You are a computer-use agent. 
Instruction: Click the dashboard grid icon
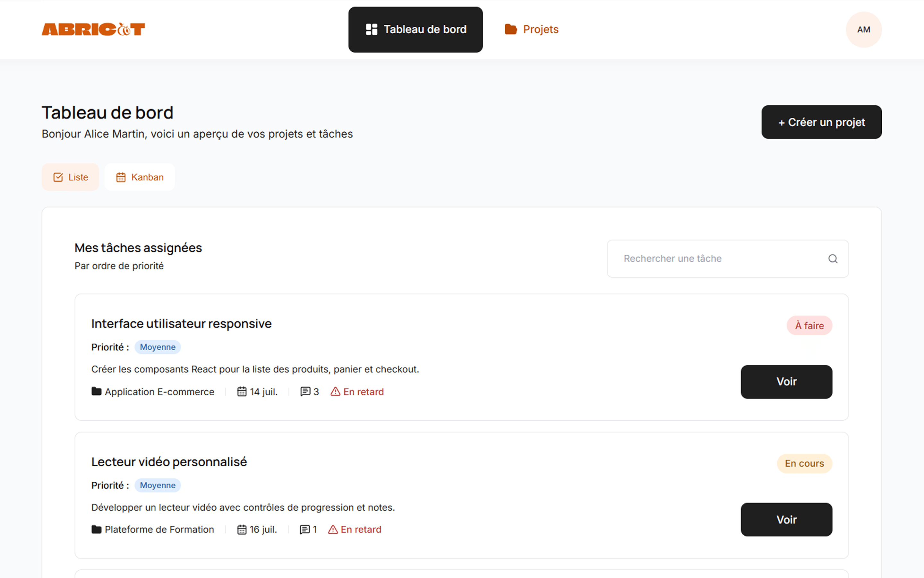372,30
